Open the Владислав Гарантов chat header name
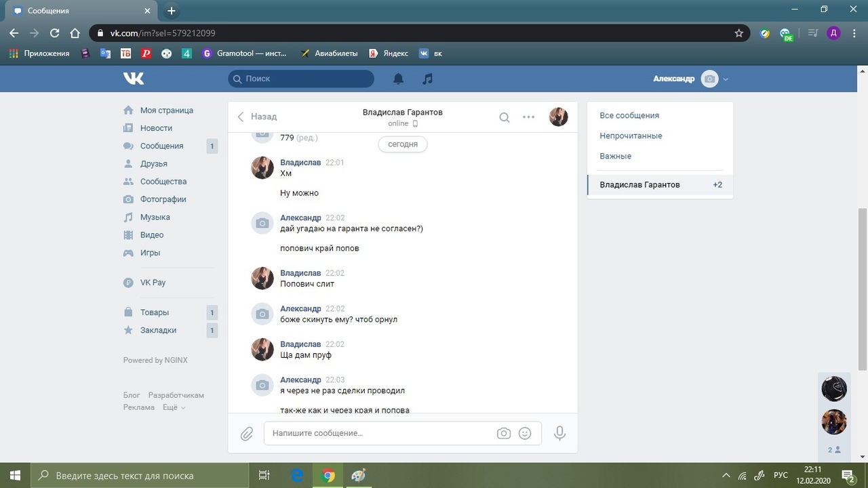 coord(402,112)
